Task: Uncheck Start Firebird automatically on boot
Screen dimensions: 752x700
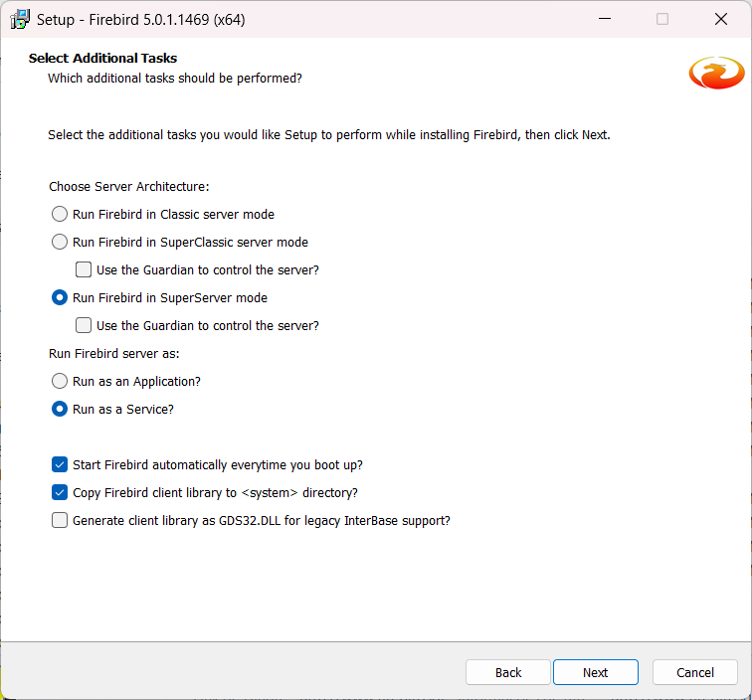Action: click(60, 464)
